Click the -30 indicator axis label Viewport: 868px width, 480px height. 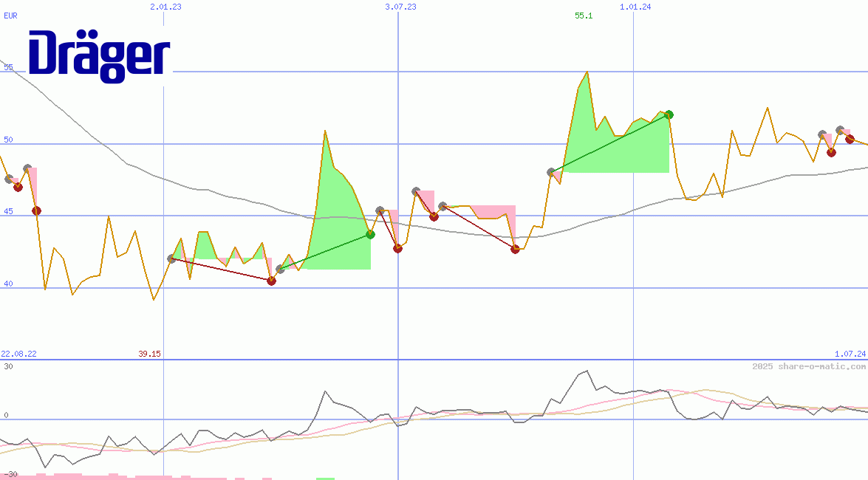click(x=10, y=475)
